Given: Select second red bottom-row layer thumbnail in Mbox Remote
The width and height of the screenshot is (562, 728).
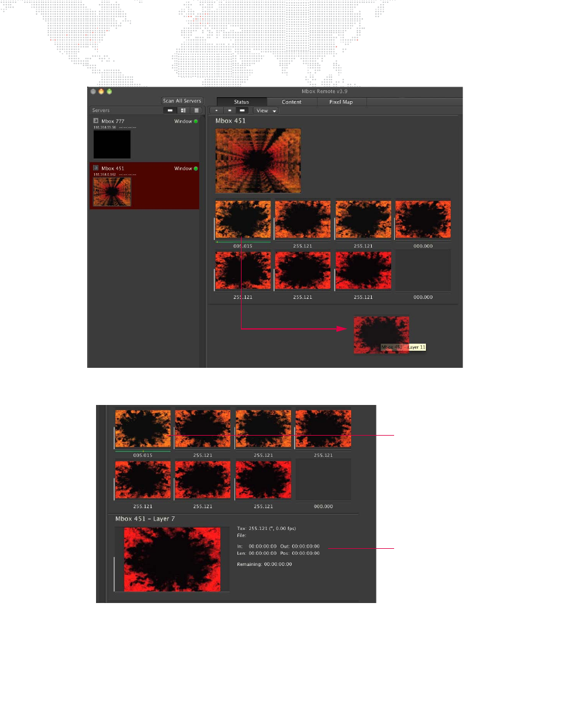Looking at the screenshot, I should pyautogui.click(x=303, y=271).
